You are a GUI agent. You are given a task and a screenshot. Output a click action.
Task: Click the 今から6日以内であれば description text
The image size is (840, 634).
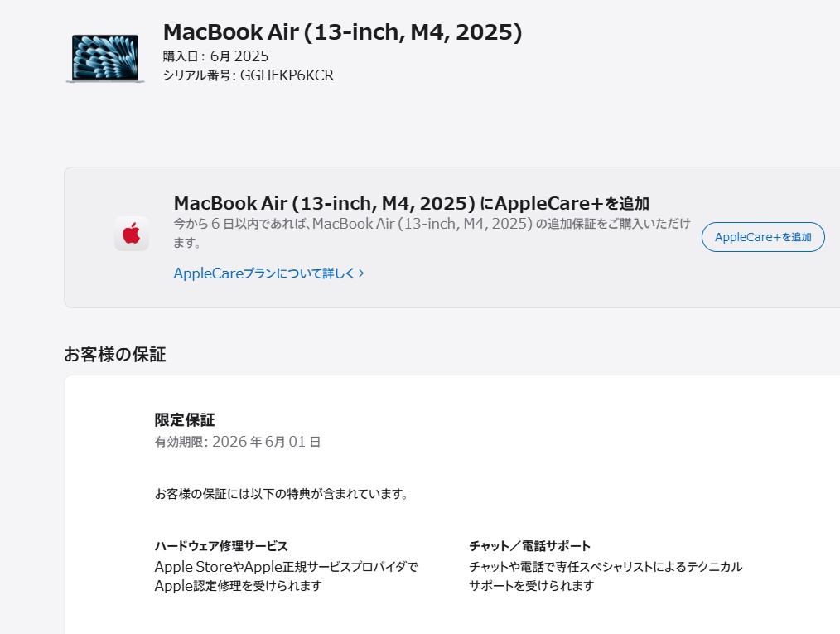(x=432, y=233)
